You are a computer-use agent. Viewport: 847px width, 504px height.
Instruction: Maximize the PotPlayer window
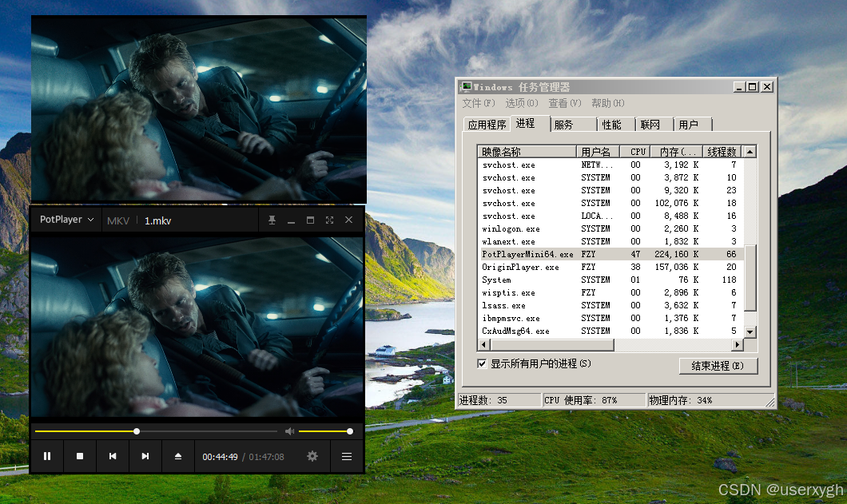[310, 220]
